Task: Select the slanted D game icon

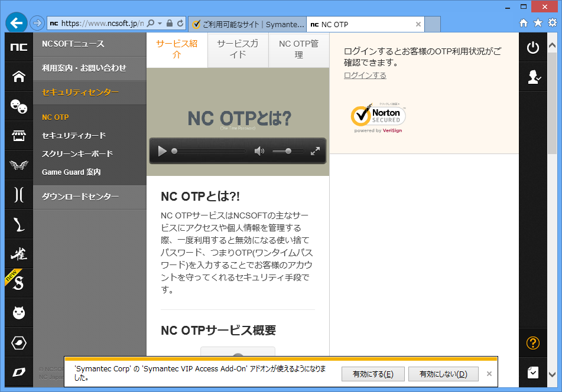Action: tap(19, 373)
